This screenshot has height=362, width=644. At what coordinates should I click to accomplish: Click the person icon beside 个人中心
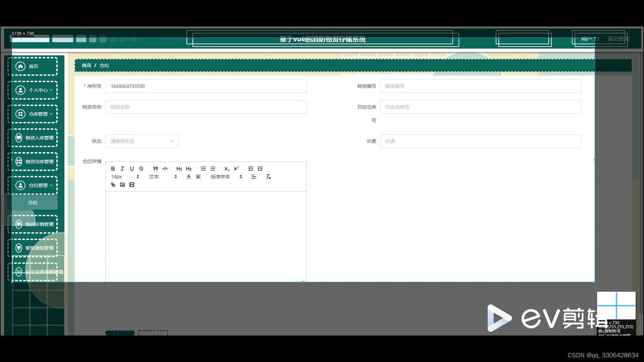click(x=20, y=90)
